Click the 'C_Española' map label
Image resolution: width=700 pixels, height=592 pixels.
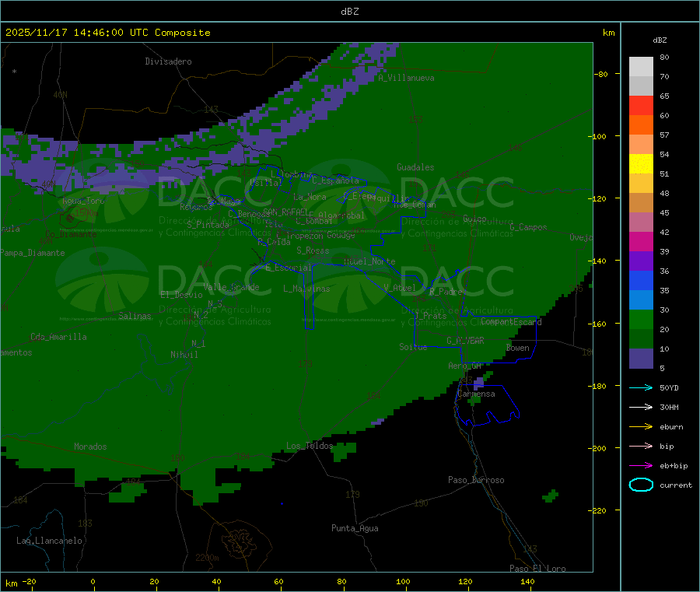click(x=335, y=180)
